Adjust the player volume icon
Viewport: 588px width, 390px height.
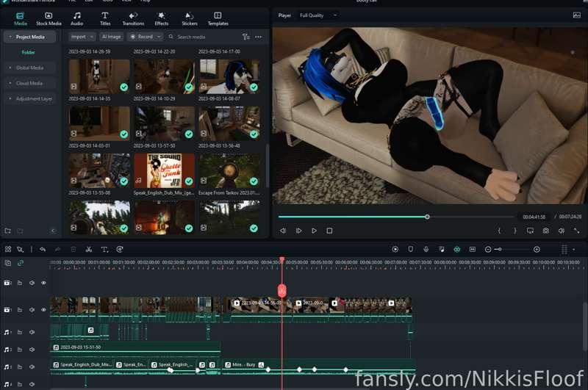(x=562, y=231)
